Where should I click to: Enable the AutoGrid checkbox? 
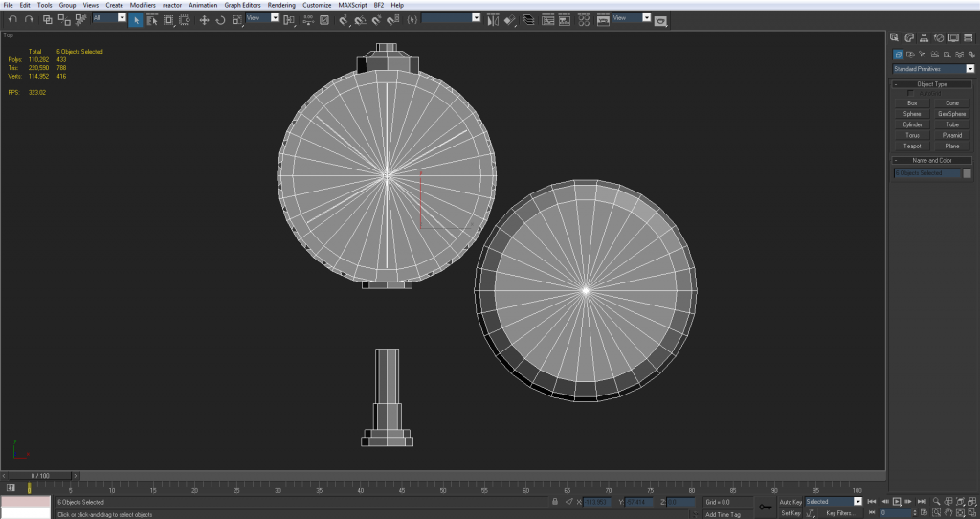911,93
